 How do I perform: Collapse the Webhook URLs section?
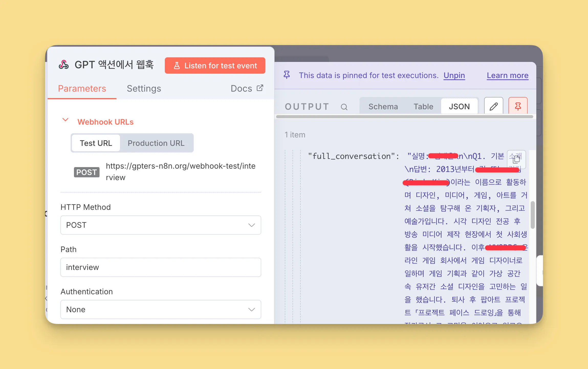(66, 120)
